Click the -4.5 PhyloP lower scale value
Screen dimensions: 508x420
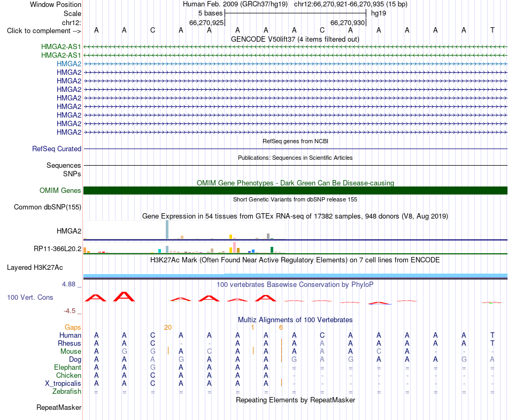click(x=70, y=311)
